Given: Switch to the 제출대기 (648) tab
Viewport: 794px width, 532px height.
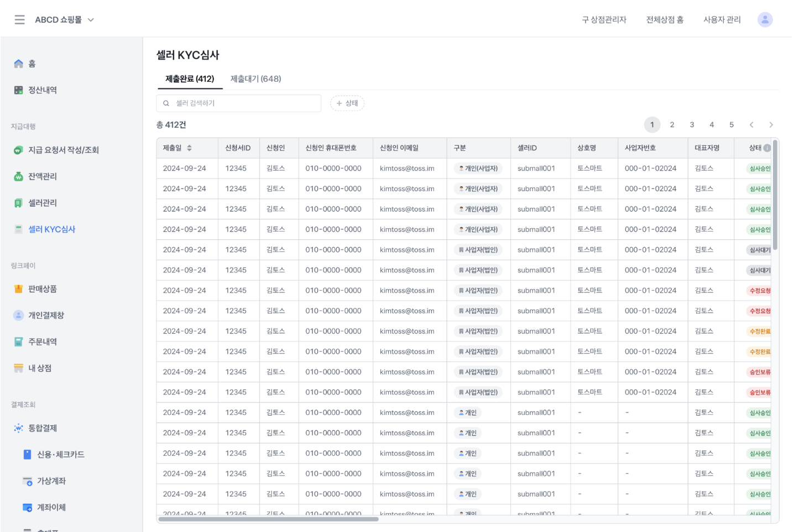Looking at the screenshot, I should pyautogui.click(x=255, y=79).
